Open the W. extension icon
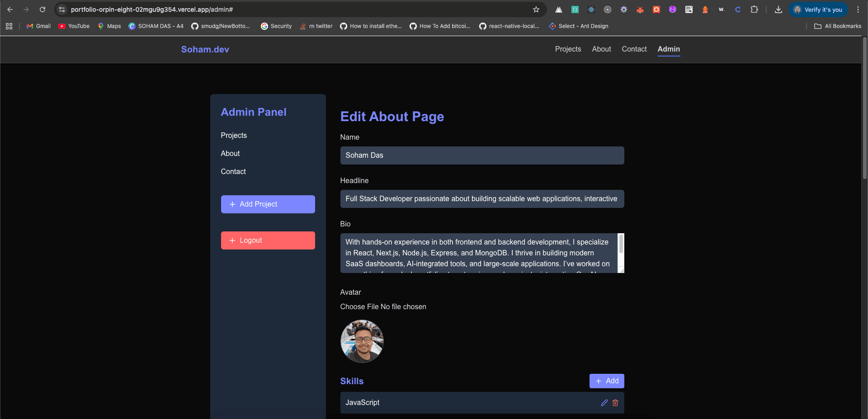The height and width of the screenshot is (419, 868). point(722,9)
